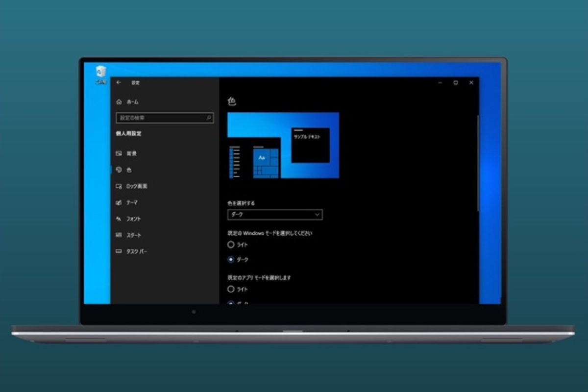Go back with the Settings back arrow
588x392 pixels.
pos(119,83)
